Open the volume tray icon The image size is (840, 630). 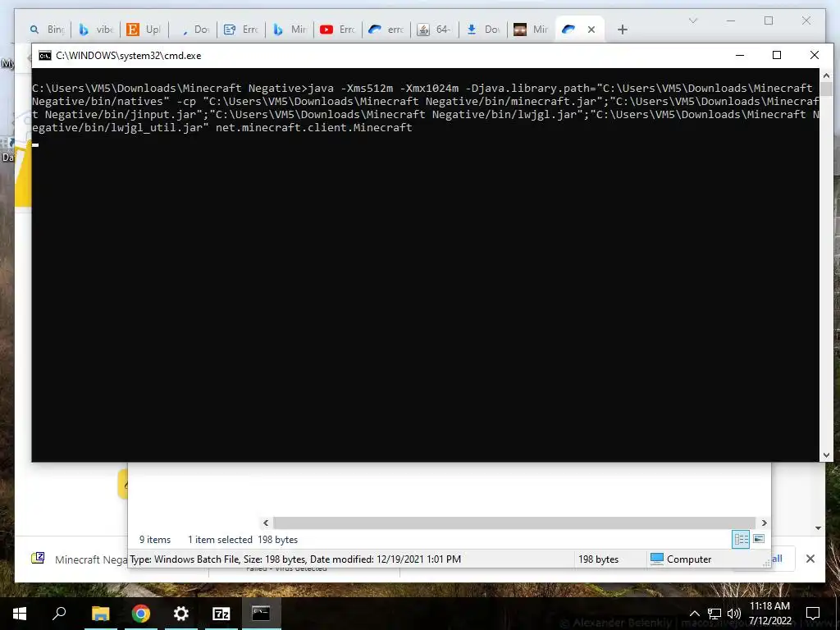[x=734, y=614]
